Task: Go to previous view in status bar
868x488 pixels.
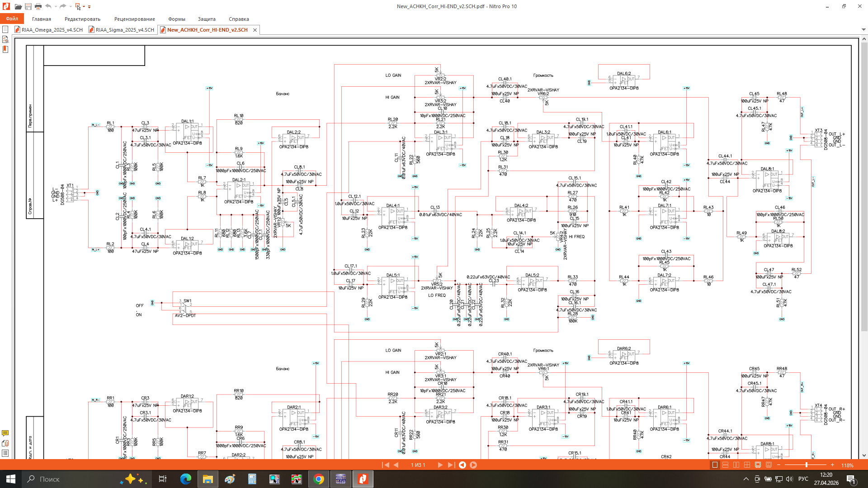Action: tap(462, 465)
